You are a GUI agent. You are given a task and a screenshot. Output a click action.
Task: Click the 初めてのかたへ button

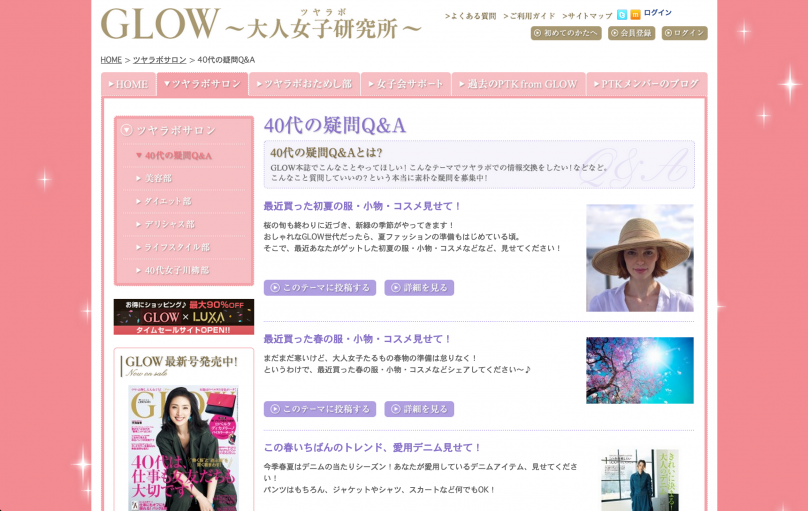click(x=566, y=33)
